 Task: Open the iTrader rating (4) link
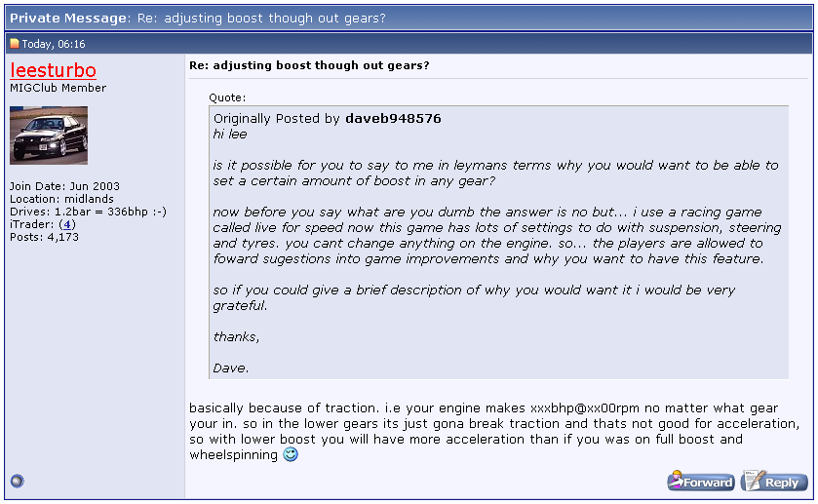(67, 224)
